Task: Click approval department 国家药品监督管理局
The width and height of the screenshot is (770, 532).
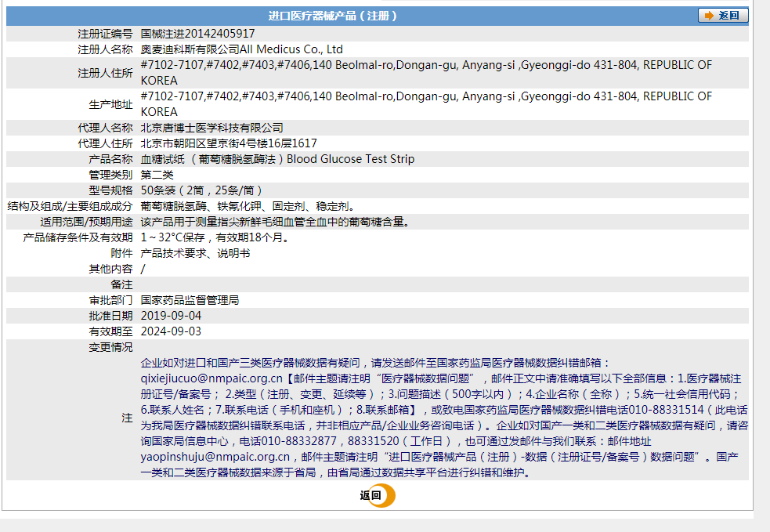Action: (190, 300)
